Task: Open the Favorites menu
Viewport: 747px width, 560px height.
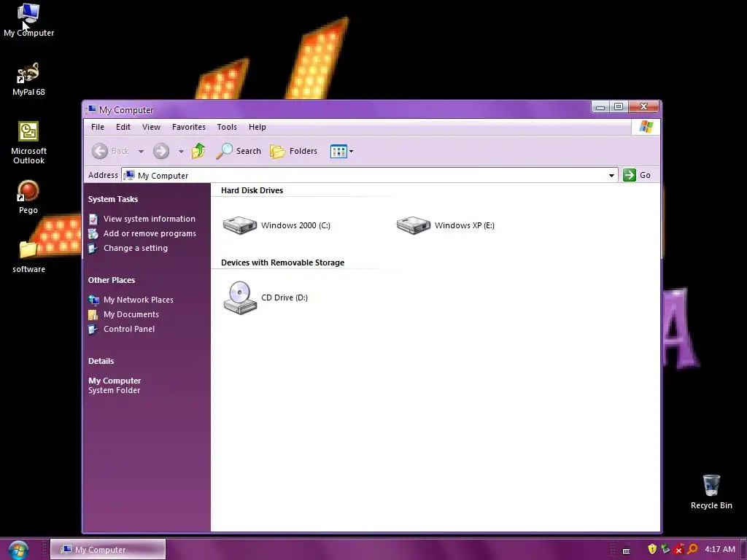Action: [189, 127]
